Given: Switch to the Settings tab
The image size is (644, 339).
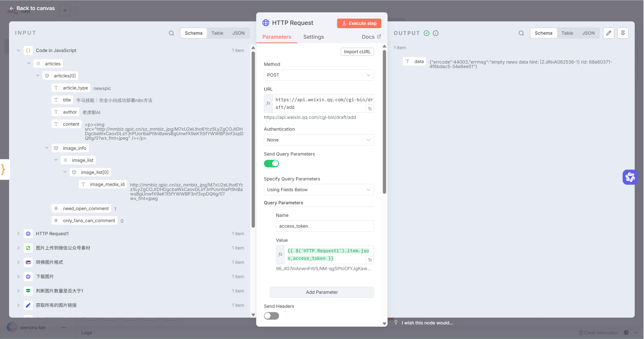Looking at the screenshot, I should (313, 37).
